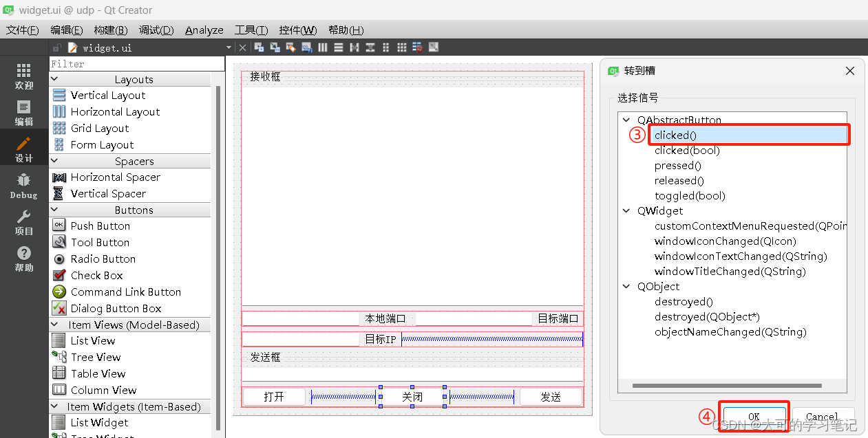This screenshot has height=438, width=868.
Task: Collapse the QWidget signal group
Action: [x=626, y=210]
